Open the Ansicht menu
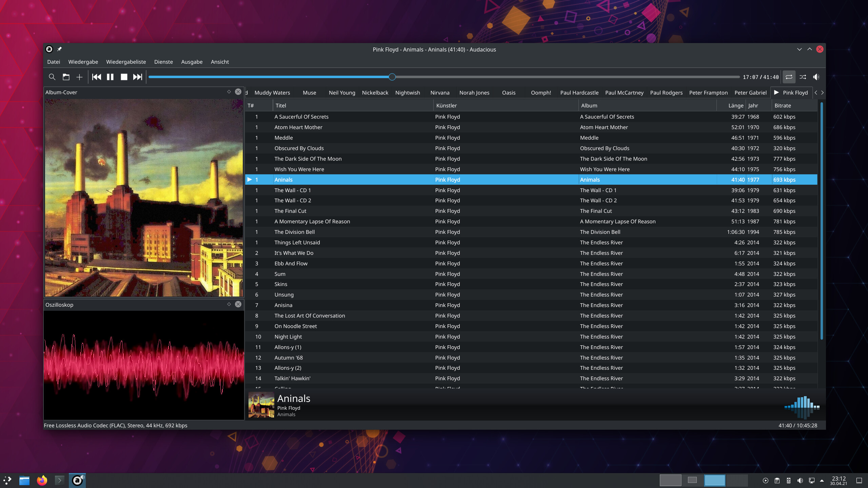 [x=220, y=62]
